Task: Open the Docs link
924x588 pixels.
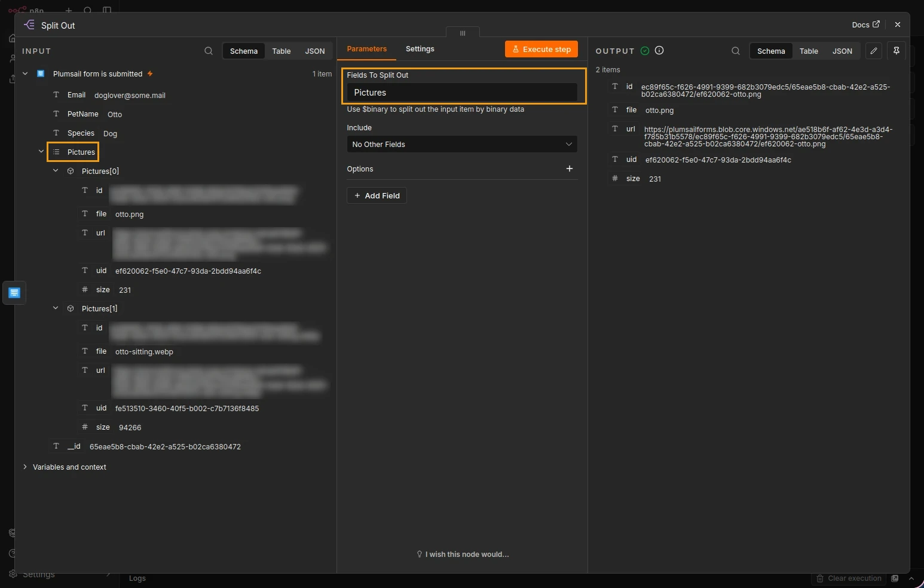Action: coord(865,24)
